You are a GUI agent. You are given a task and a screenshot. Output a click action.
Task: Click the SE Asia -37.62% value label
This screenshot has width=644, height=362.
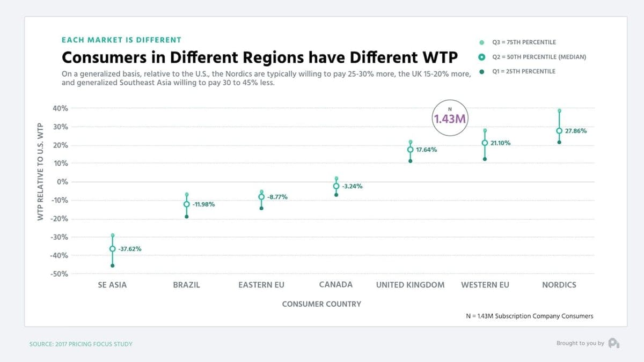tap(129, 249)
